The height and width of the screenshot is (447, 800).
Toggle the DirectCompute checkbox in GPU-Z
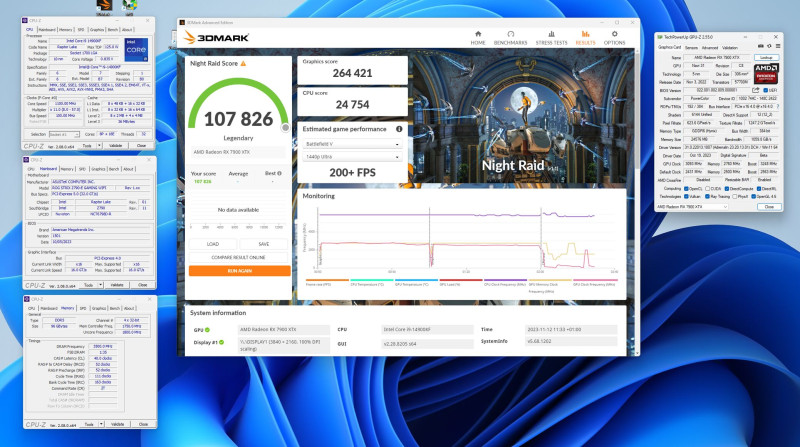(727, 189)
